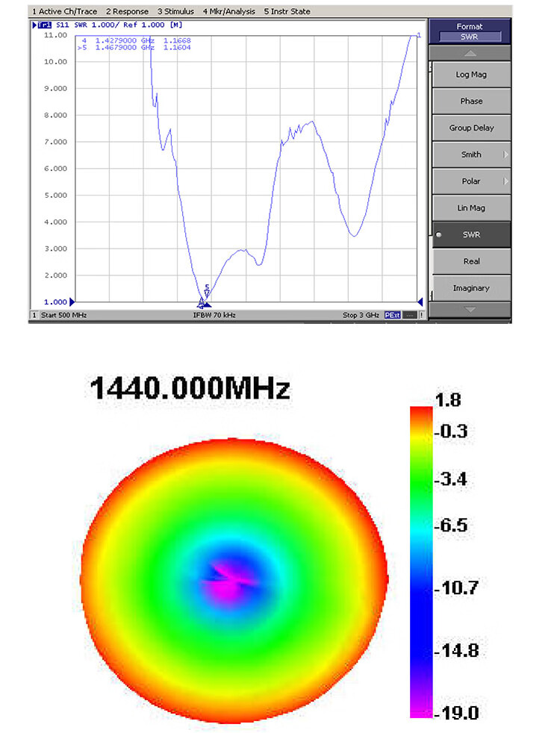Viewport: 560px width, 733px height.
Task: Select Log Mag format
Action: (x=470, y=75)
